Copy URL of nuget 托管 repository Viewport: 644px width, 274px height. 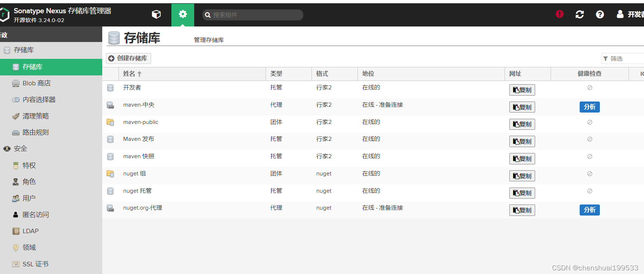click(522, 193)
